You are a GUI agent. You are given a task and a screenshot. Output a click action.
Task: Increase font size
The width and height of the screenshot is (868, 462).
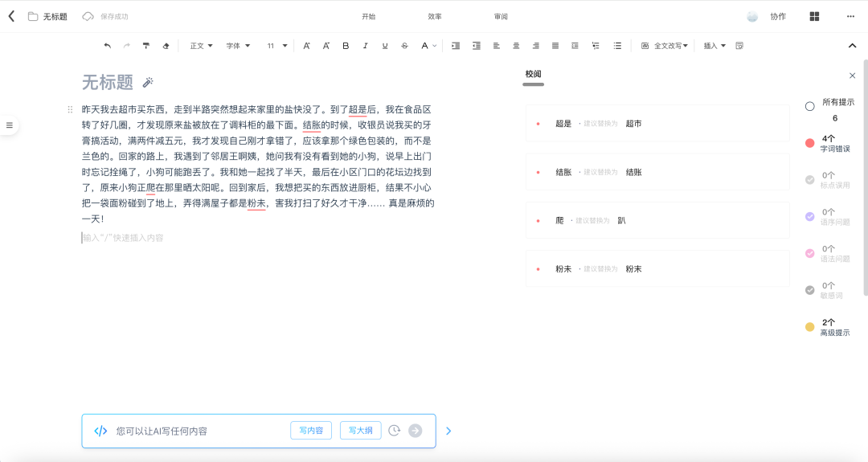(306, 46)
